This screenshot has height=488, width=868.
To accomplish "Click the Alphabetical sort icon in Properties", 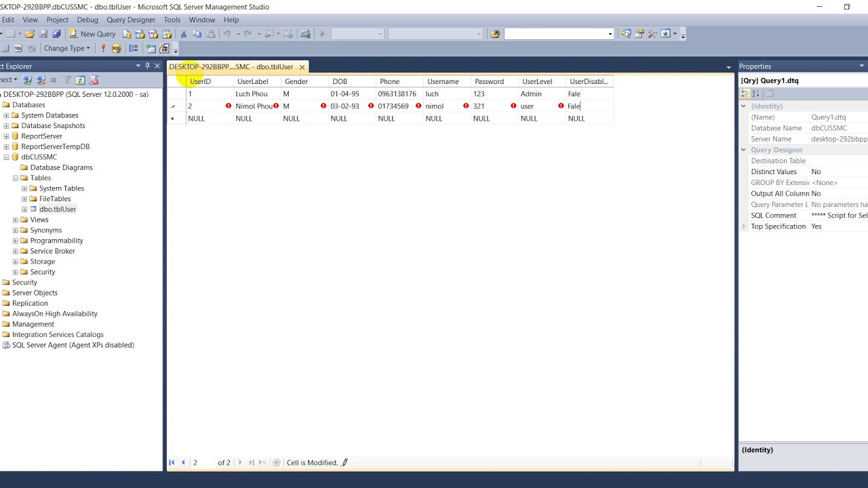I will (x=755, y=94).
